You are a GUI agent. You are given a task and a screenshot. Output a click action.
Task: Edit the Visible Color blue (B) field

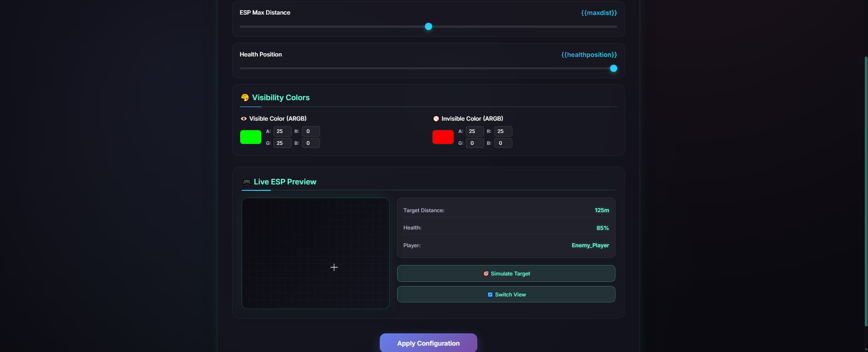[x=310, y=143]
